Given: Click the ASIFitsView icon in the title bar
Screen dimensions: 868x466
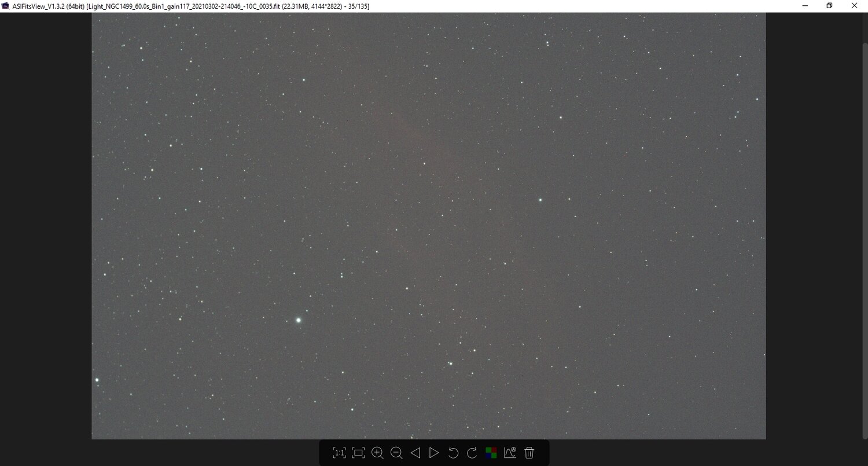Looking at the screenshot, I should coord(6,6).
